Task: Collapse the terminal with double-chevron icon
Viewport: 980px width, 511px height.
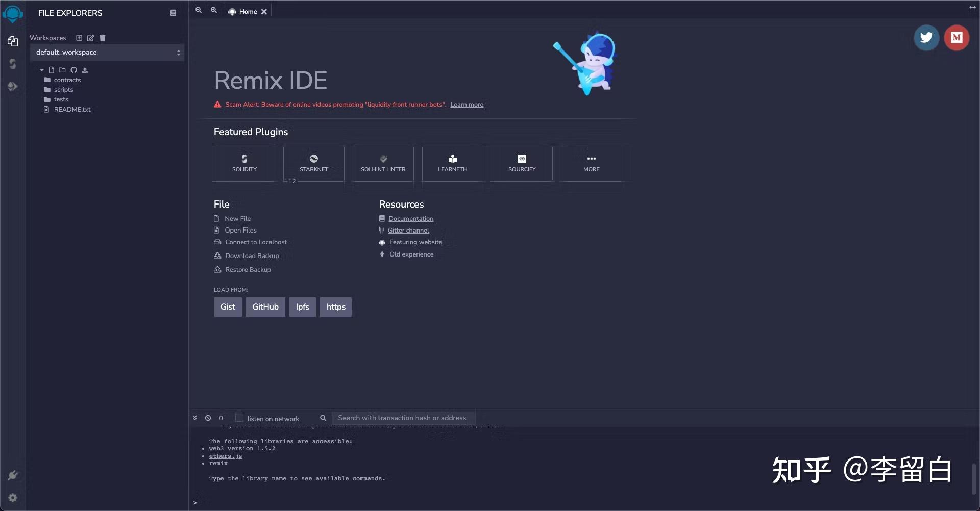Action: [x=195, y=418]
